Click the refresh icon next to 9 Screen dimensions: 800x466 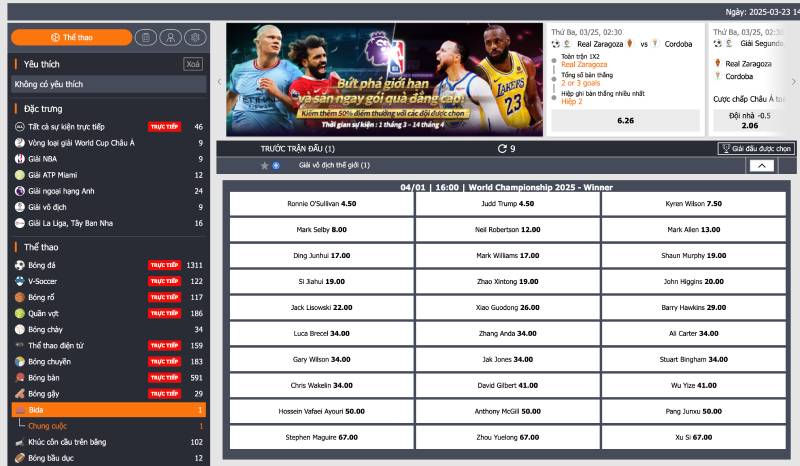click(x=503, y=149)
